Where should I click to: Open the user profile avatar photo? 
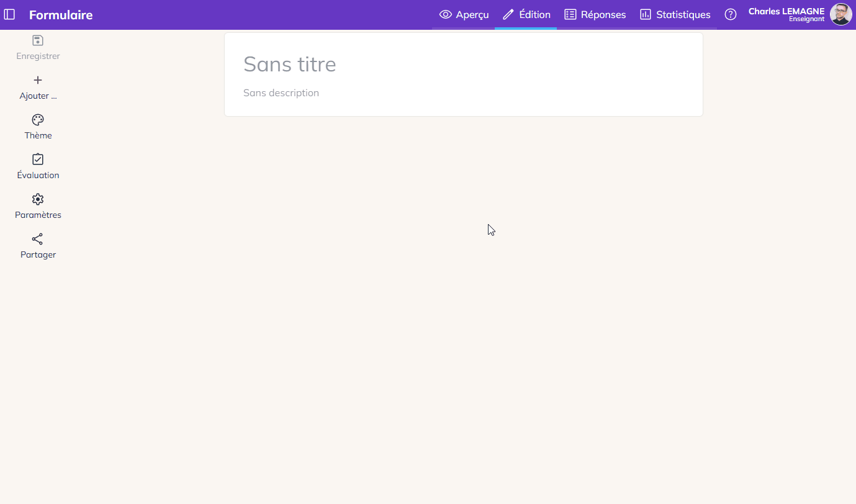click(x=840, y=14)
